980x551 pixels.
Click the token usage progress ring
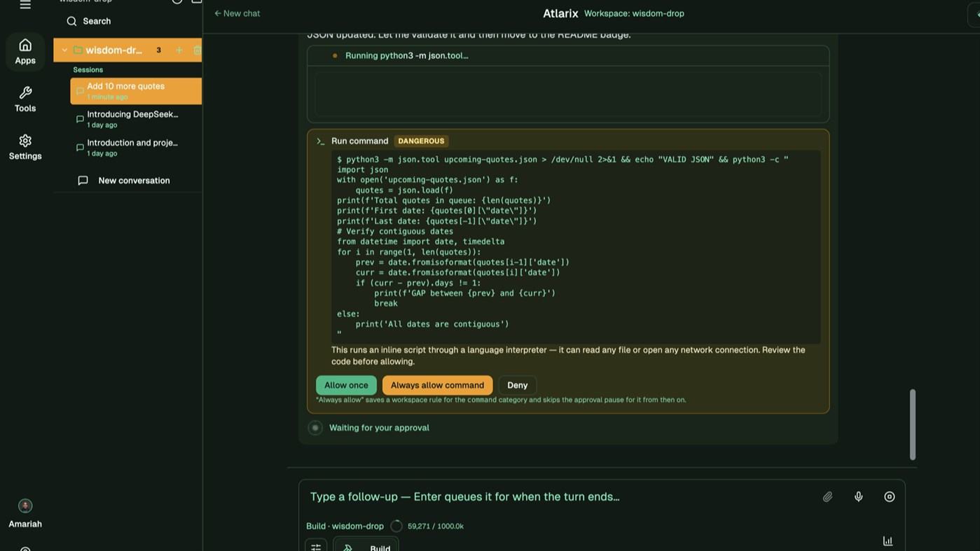coord(396,526)
